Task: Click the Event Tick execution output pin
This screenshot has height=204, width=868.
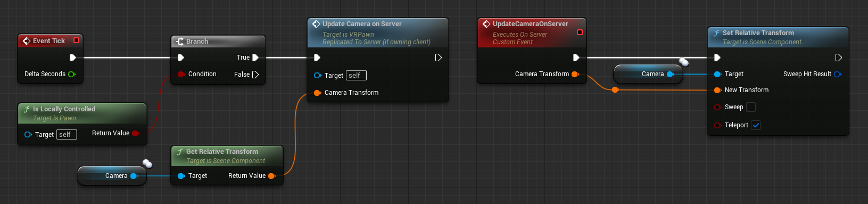Action: [x=73, y=58]
